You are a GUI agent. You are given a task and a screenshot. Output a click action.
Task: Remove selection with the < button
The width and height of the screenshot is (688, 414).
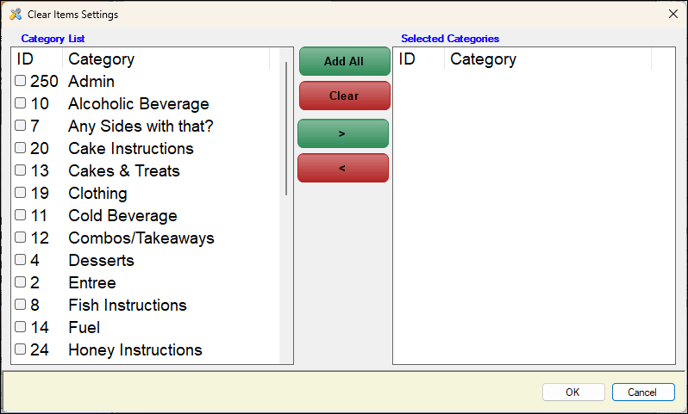343,168
